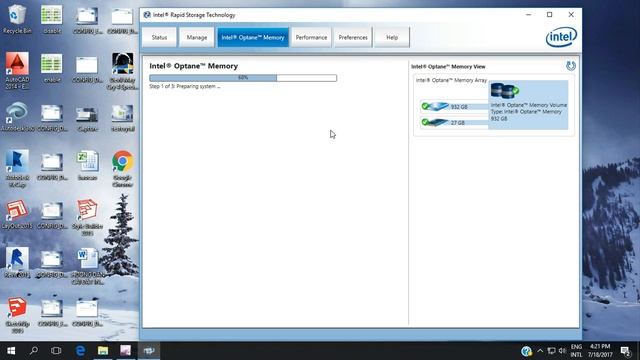Select the Revit 2014 desktop shortcut
The image size is (640, 360).
pyautogui.click(x=17, y=263)
